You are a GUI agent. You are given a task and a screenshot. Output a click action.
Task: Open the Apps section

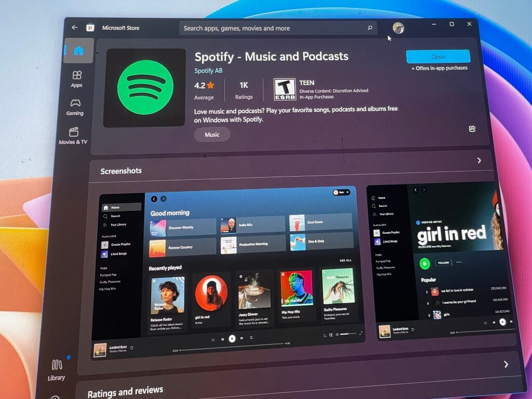(x=77, y=79)
